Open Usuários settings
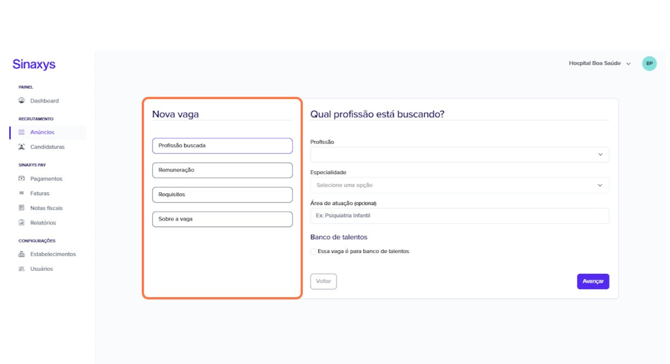The image size is (670, 364). coord(41,269)
